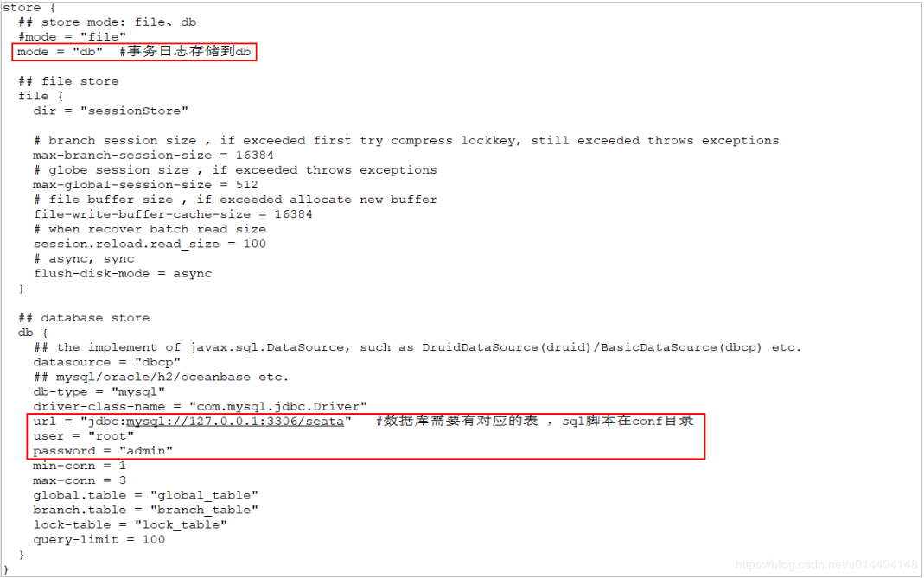Click the commented #mode = "file" line

(73, 37)
